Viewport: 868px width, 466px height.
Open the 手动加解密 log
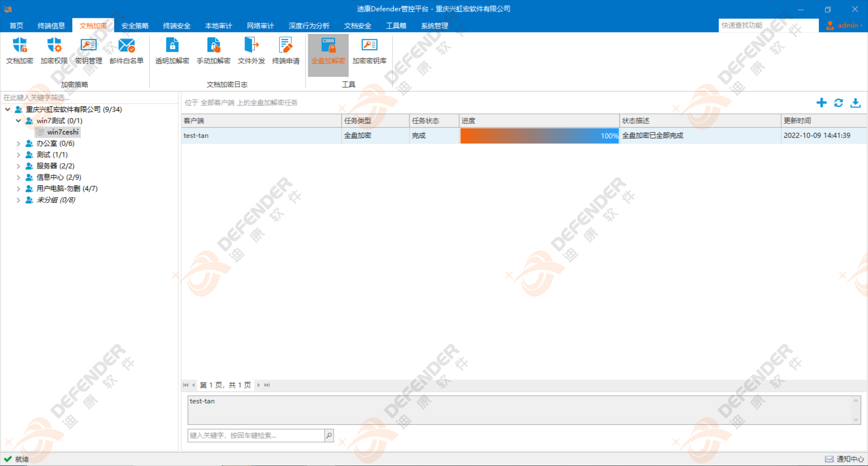(213, 51)
